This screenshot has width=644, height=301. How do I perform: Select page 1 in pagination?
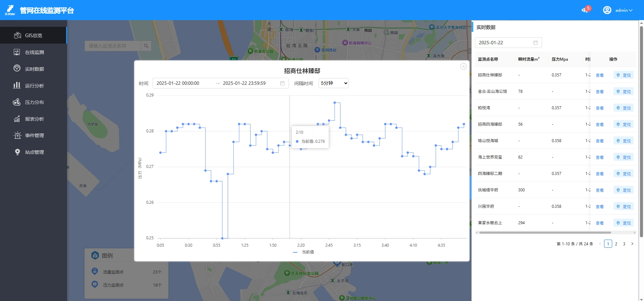point(608,244)
